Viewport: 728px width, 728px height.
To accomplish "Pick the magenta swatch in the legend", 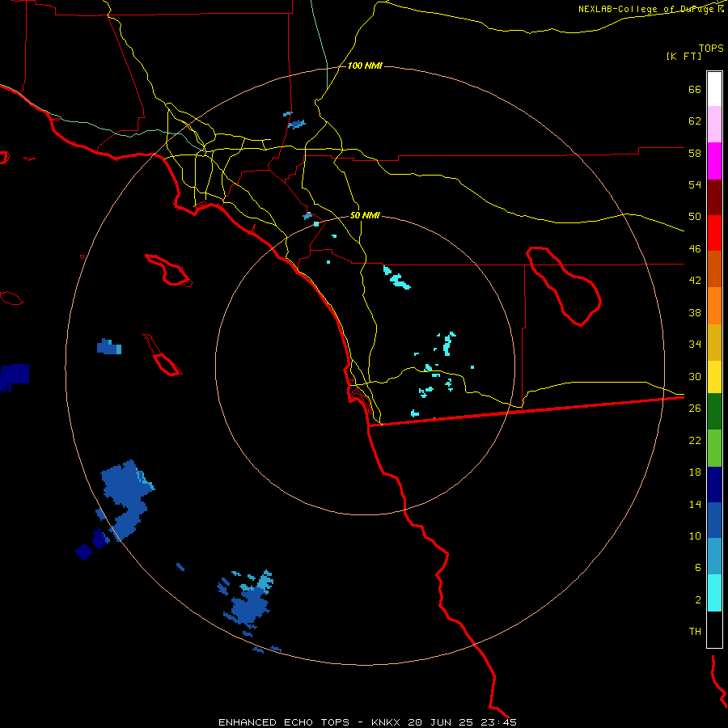I will click(714, 161).
